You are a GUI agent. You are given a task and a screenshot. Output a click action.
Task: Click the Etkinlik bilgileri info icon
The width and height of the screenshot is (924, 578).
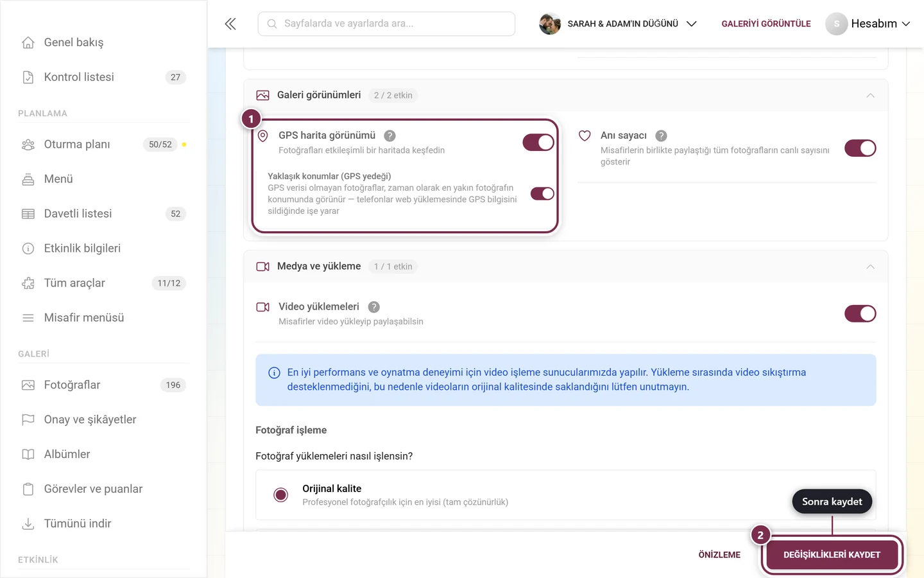pos(28,249)
